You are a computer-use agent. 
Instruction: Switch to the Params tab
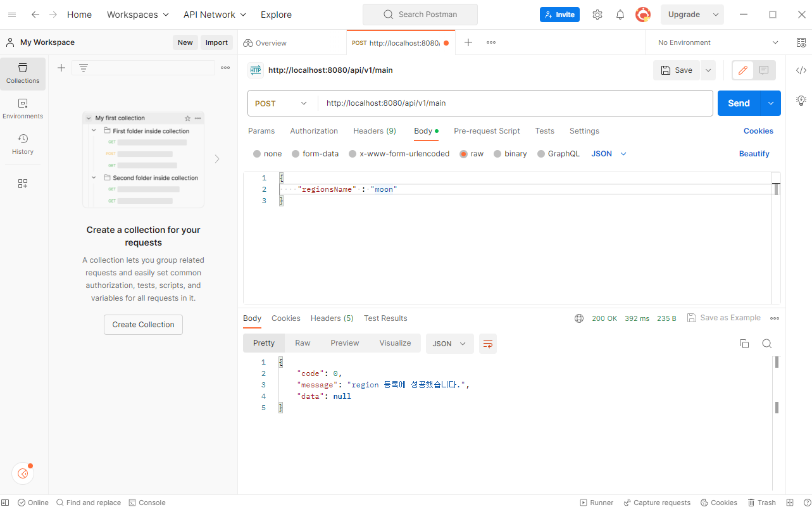[261, 131]
